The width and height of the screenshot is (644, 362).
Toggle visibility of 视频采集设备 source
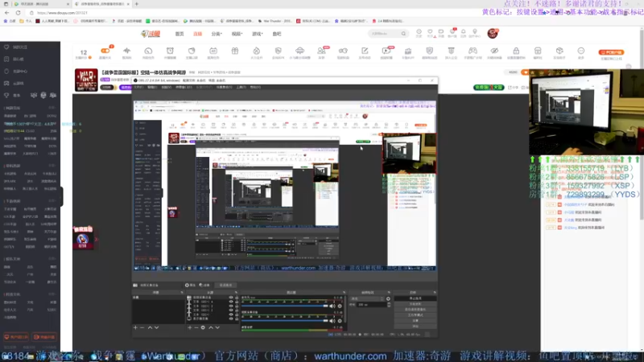pyautogui.click(x=231, y=298)
